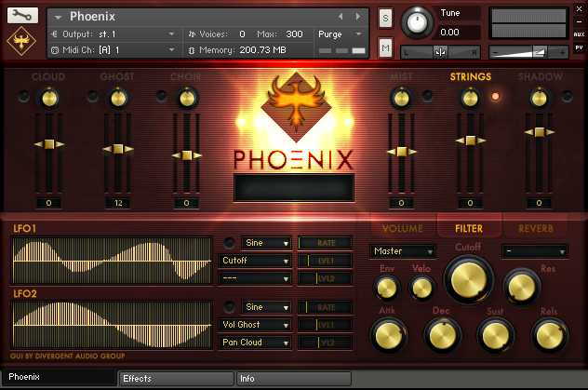Click the large Cutoff knob
The image size is (588, 390).
pyautogui.click(x=469, y=279)
